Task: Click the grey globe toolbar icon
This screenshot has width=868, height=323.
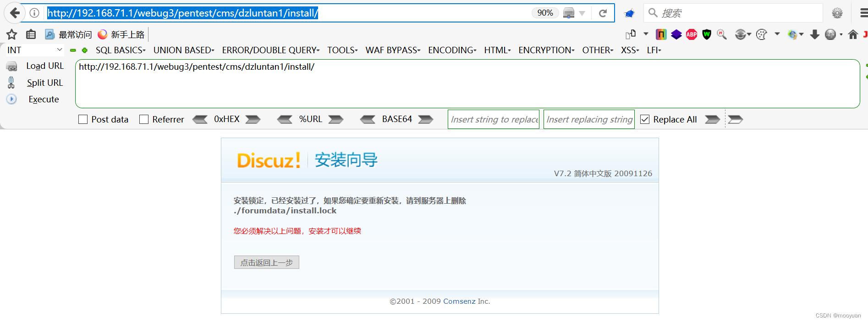Action: click(x=830, y=34)
